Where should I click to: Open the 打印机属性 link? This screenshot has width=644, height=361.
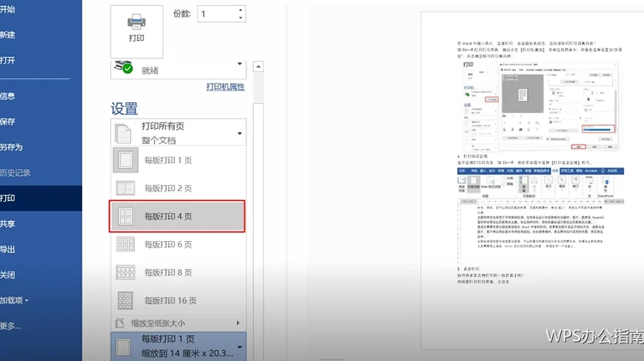(225, 87)
